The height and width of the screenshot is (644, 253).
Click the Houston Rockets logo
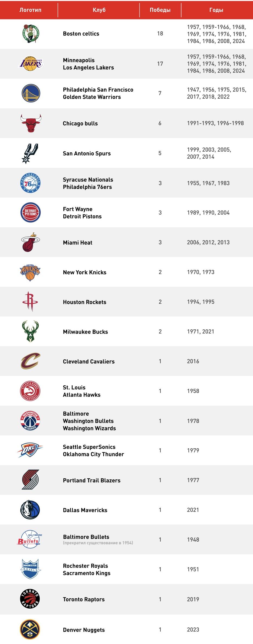[30, 302]
